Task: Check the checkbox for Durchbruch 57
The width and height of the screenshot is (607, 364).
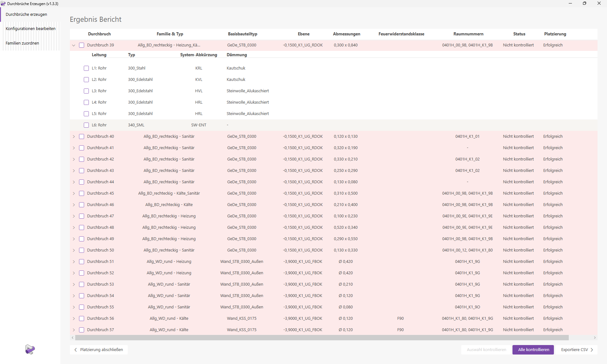Action: pyautogui.click(x=82, y=330)
